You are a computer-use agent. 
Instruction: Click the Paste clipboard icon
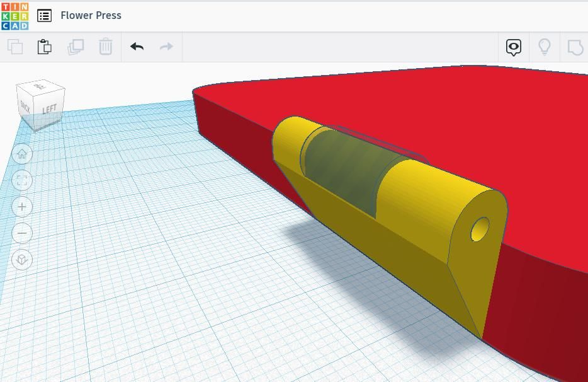coord(44,47)
